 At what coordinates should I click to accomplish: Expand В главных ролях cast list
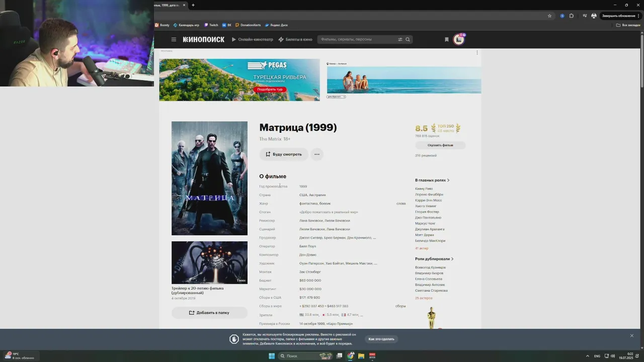[x=432, y=180]
